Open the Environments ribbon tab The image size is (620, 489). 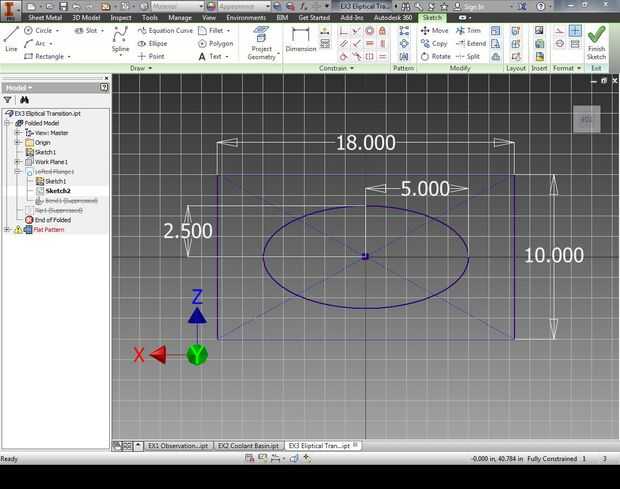point(246,18)
